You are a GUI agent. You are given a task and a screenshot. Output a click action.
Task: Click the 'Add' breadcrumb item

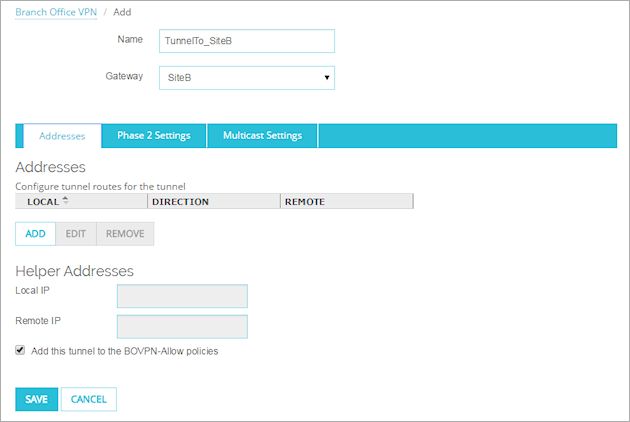(121, 12)
